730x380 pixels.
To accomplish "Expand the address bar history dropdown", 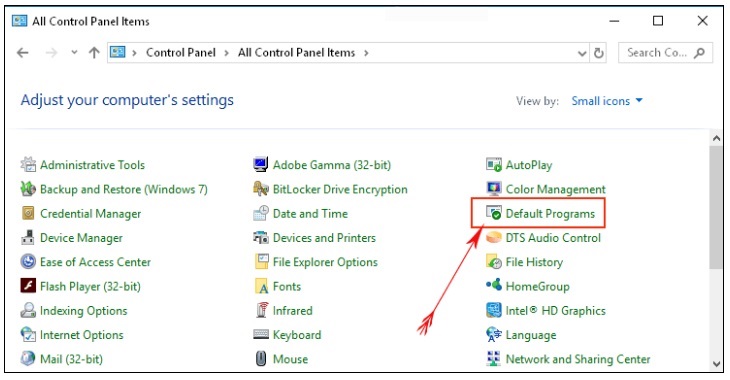I will (582, 53).
